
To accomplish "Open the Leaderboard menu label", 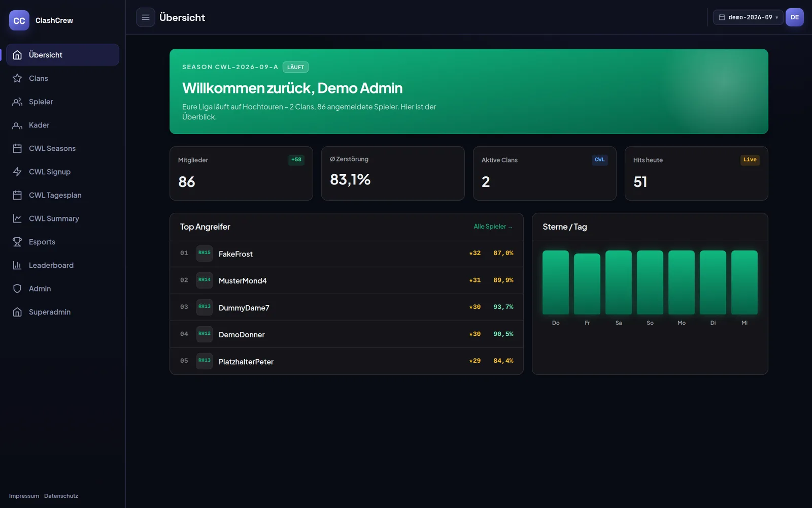I will [x=51, y=265].
